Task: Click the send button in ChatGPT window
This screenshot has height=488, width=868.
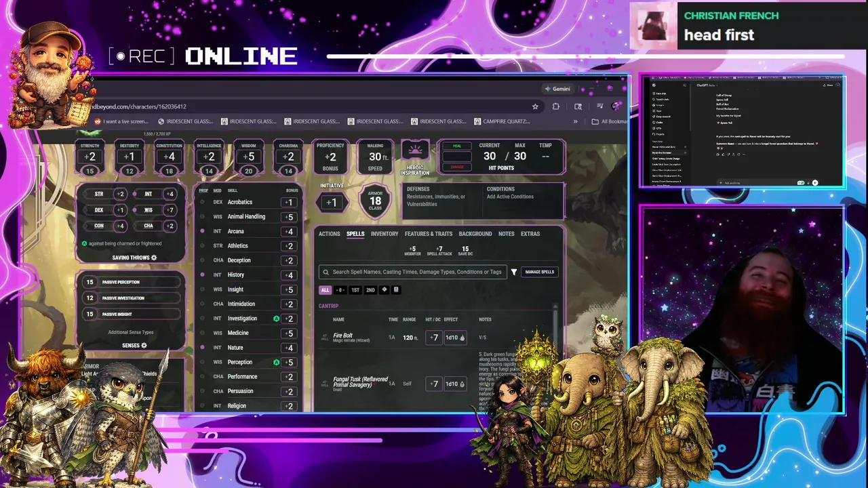Action: point(815,183)
